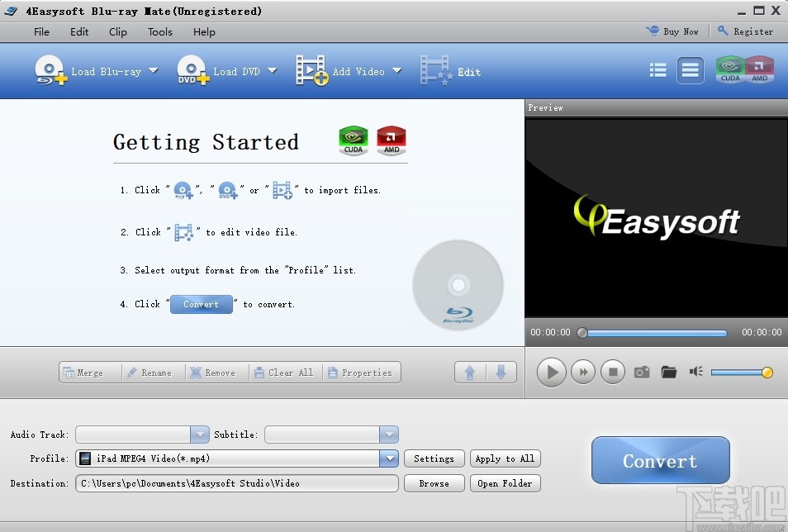Open the Profile dropdown list

point(387,458)
